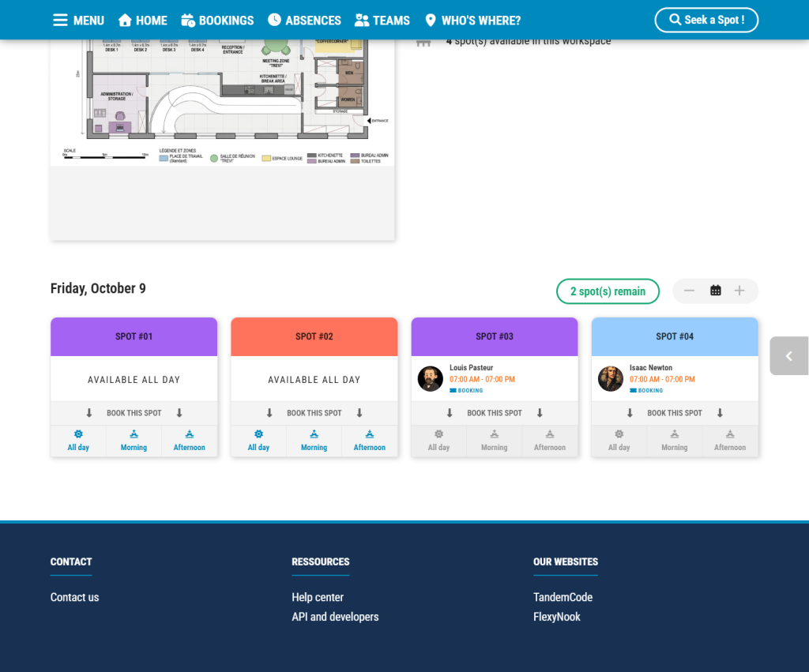Book Spot #01 for Morning
This screenshot has width=809, height=672.
[134, 441]
